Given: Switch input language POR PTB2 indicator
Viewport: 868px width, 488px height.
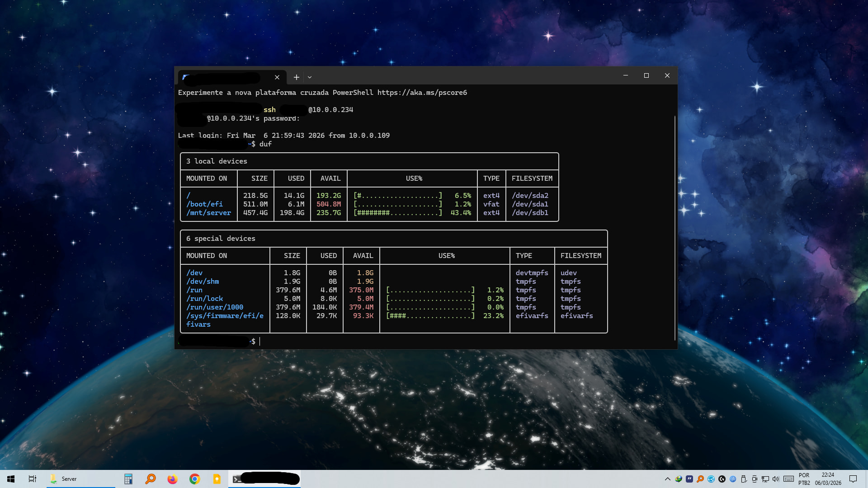Looking at the screenshot, I should [804, 479].
